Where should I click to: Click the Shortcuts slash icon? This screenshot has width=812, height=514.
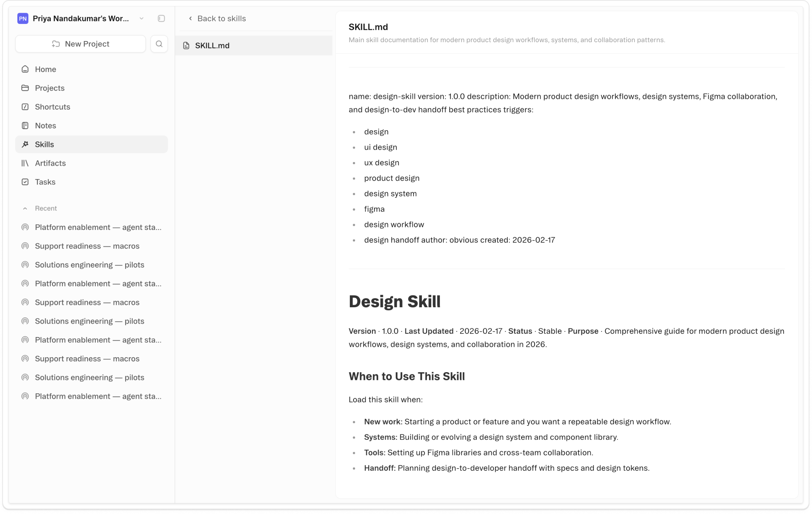pyautogui.click(x=25, y=107)
